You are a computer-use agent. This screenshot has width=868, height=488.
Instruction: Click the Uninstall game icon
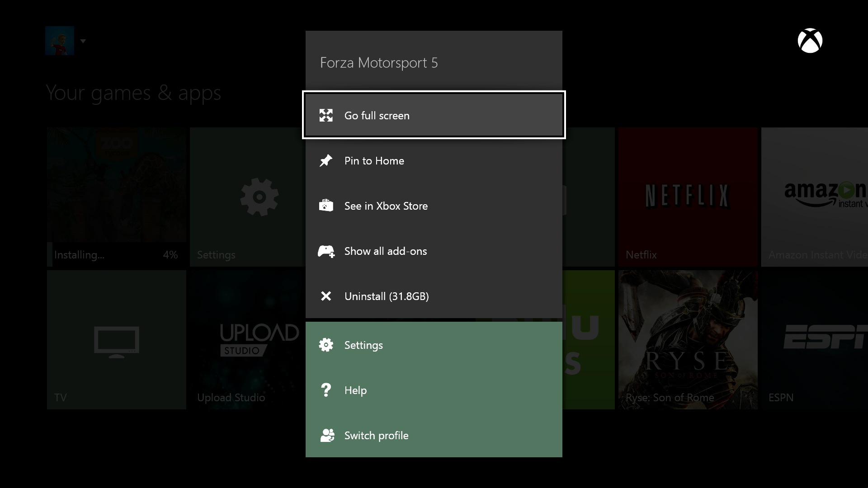pyautogui.click(x=326, y=296)
